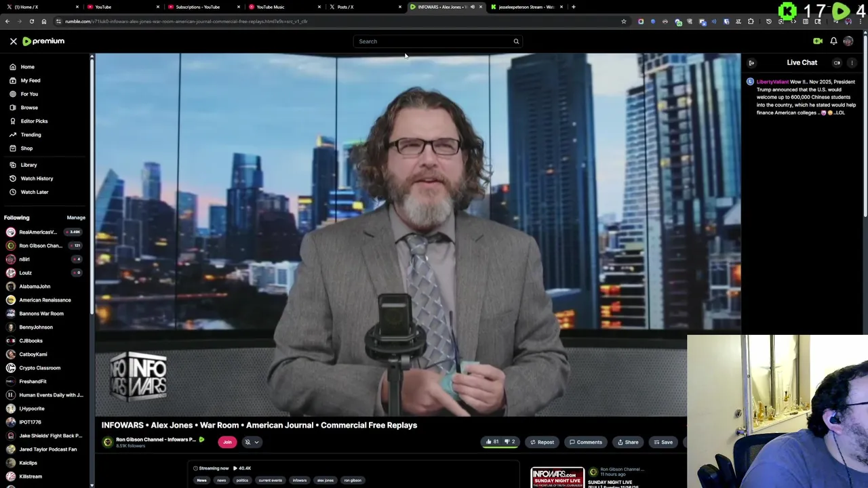The width and height of the screenshot is (868, 488).
Task: Open Sunday Night Live video thumbnail
Action: pos(557,477)
